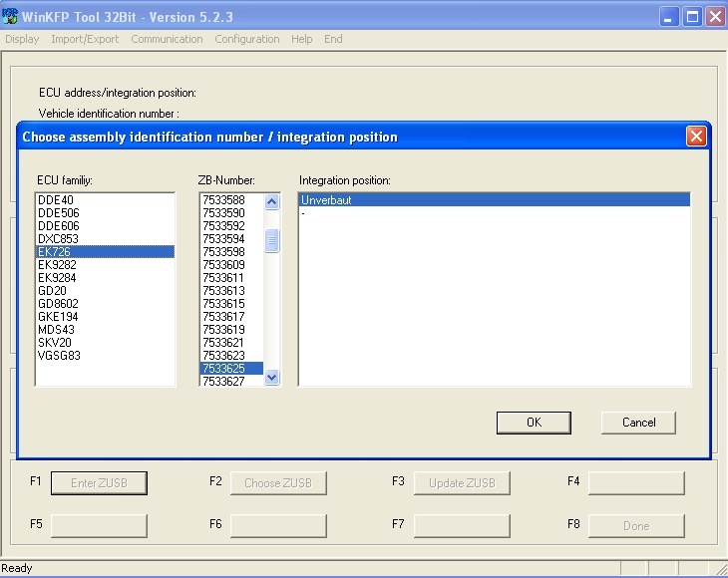This screenshot has width=728, height=578.
Task: Click the empty F5 button
Action: (99, 525)
